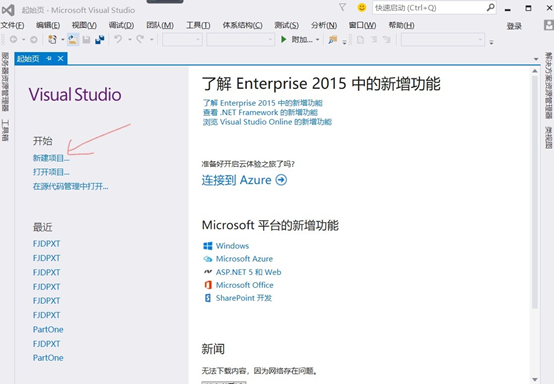Click the navigate backward toolbar button
Image resolution: width=554 pixels, height=384 pixels.
pos(13,40)
